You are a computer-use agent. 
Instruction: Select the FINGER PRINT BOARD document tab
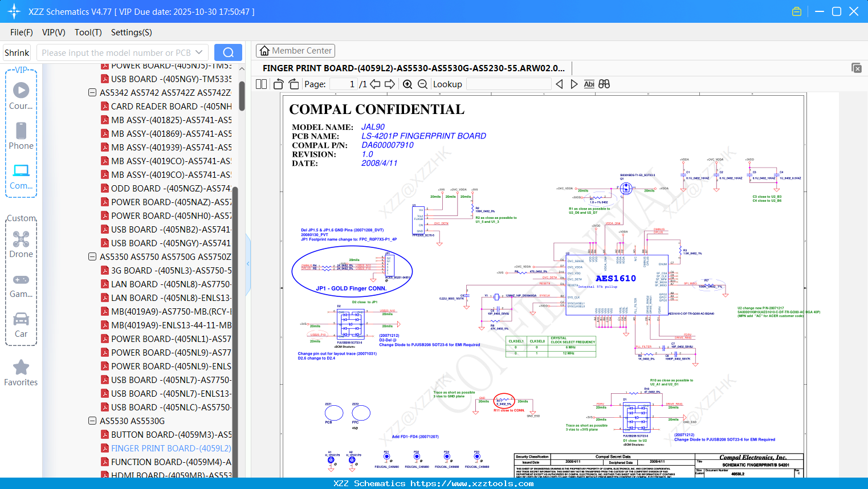coord(414,68)
